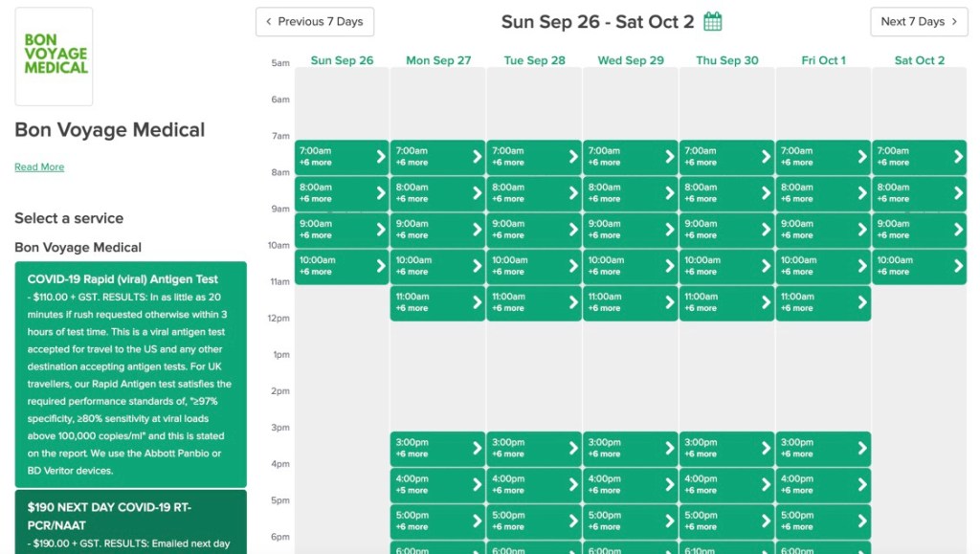Click arrow on Saturday Oct 2 7:00am slot
The height and width of the screenshot is (554, 980).
pyautogui.click(x=958, y=157)
